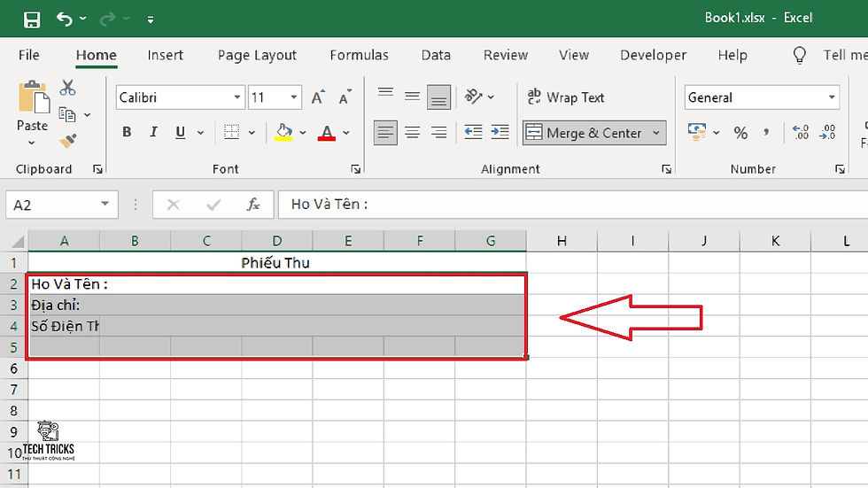Apply yellow Fill Color bucket
This screenshot has width=868, height=488.
[283, 132]
